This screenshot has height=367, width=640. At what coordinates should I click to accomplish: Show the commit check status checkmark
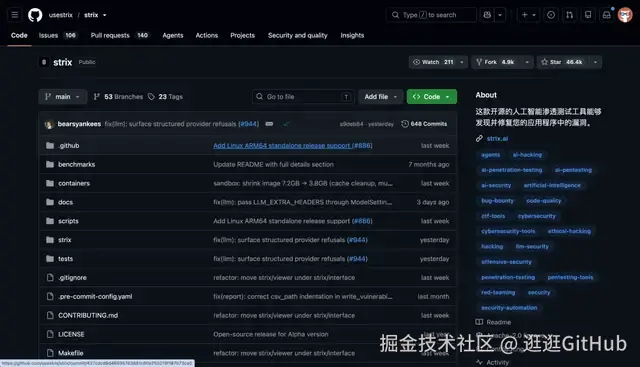tap(286, 124)
